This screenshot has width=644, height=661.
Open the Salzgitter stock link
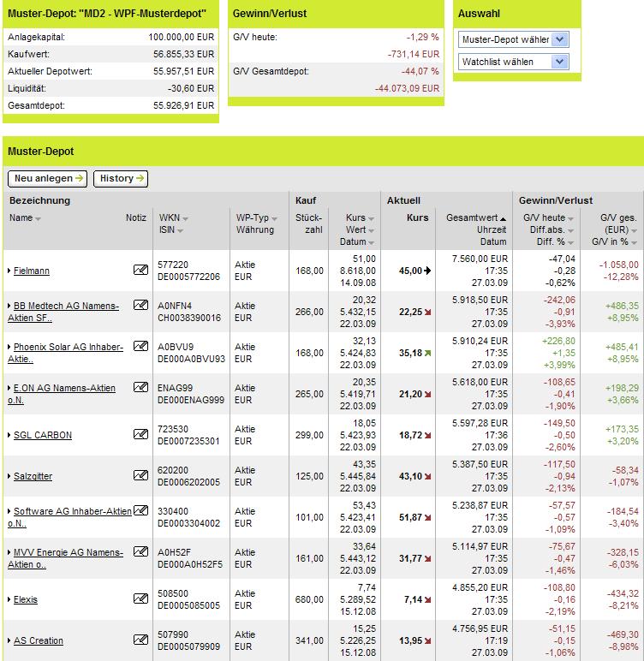(33, 476)
